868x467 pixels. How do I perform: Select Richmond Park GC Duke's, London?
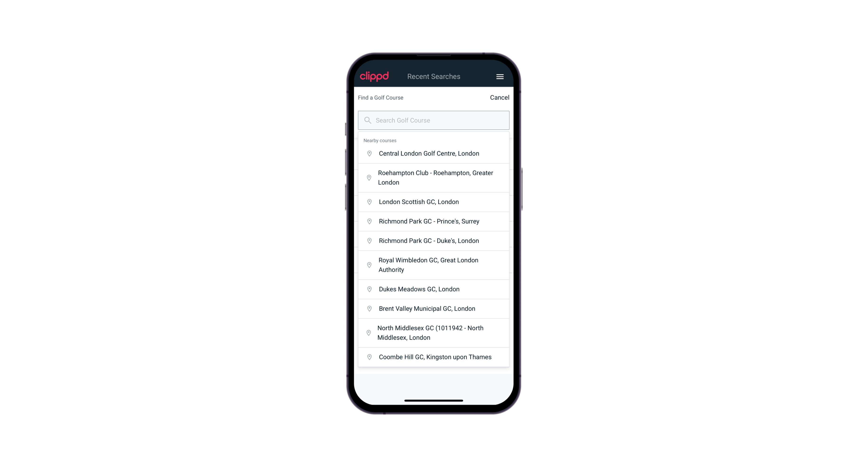point(434,240)
